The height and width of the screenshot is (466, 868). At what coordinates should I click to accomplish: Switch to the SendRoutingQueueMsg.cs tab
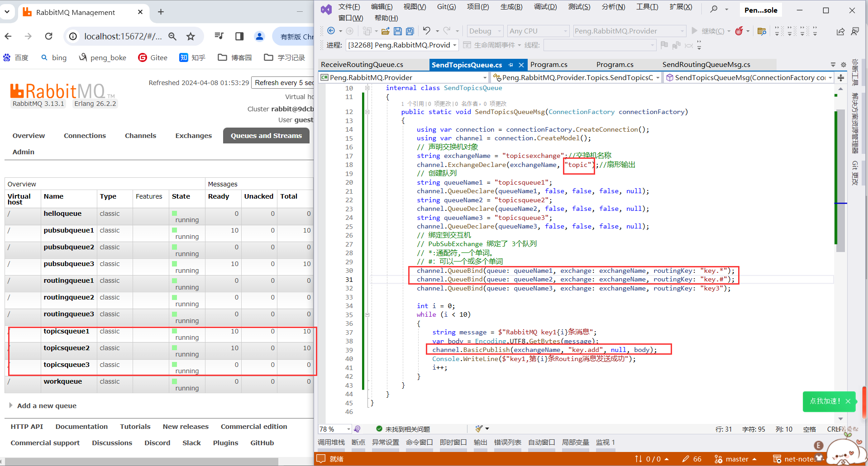click(x=706, y=65)
